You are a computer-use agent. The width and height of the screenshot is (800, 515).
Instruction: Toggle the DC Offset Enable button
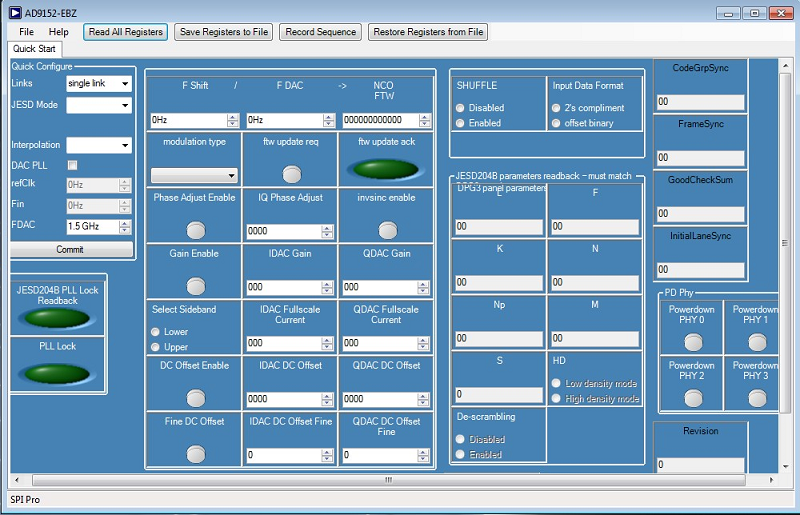pyautogui.click(x=195, y=398)
